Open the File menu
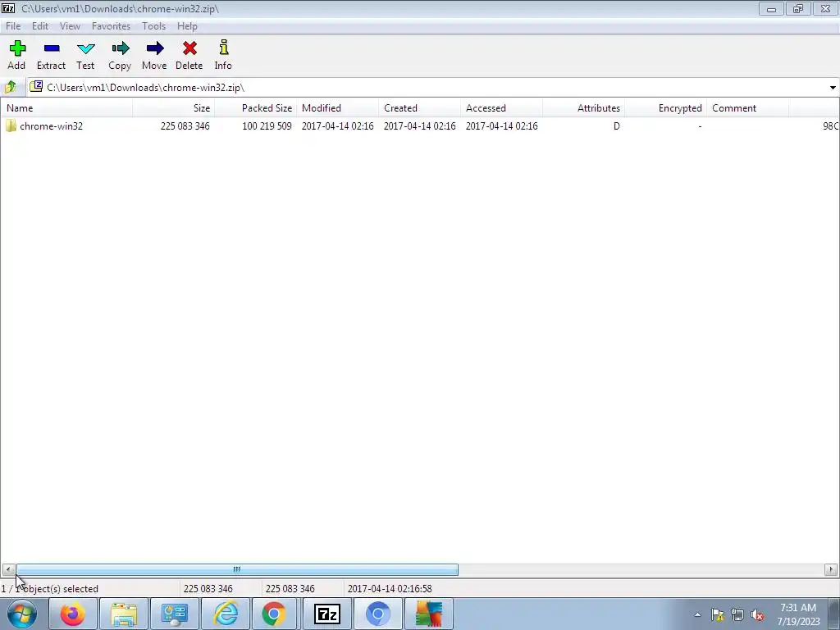This screenshot has height=630, width=840. pos(13,25)
